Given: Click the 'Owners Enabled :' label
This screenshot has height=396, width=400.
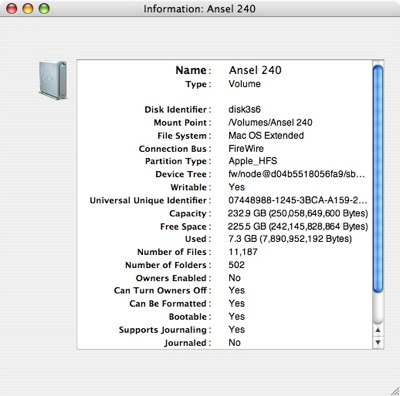Looking at the screenshot, I should tap(174, 278).
